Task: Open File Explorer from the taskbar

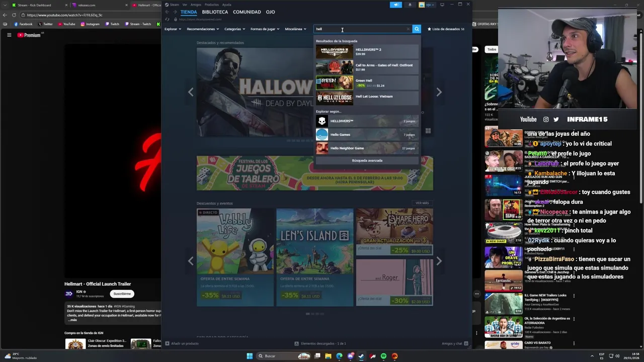Action: pos(328,356)
